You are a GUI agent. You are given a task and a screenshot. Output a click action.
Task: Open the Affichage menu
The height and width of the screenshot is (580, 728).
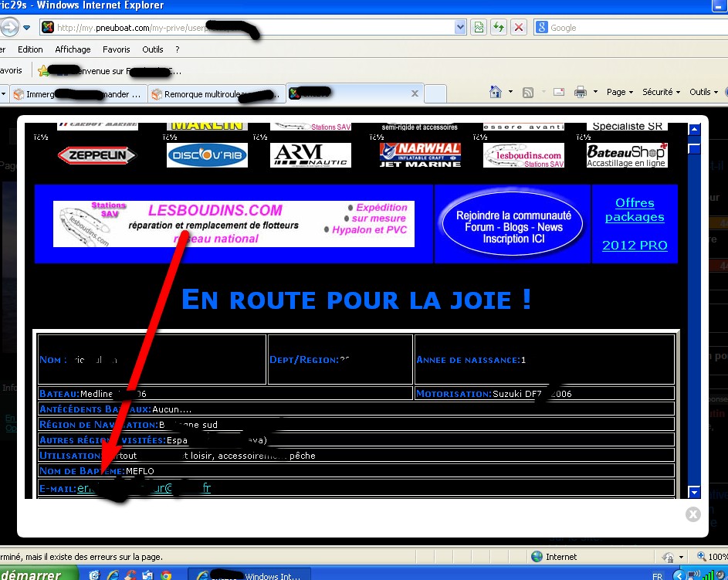click(x=73, y=49)
